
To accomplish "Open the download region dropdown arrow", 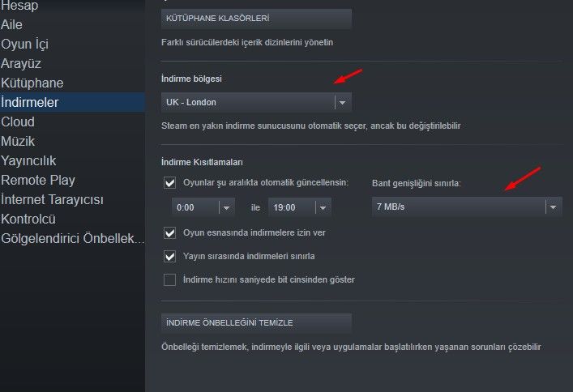I will pos(342,103).
